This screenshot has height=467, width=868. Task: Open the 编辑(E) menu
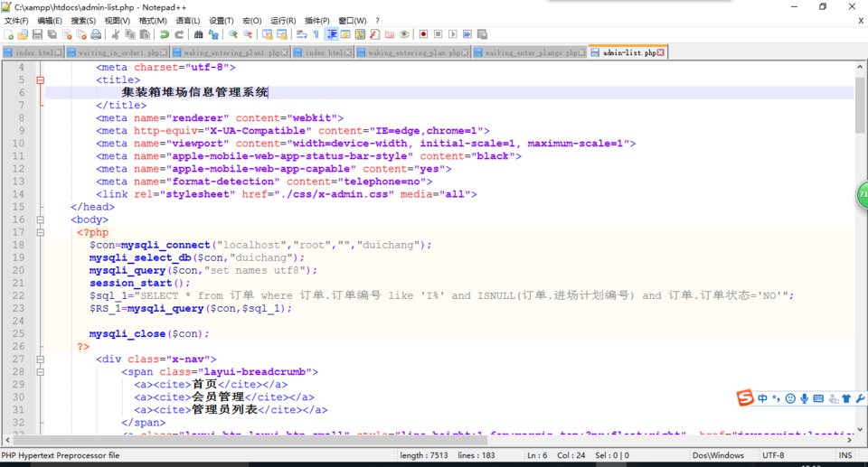(x=50, y=21)
